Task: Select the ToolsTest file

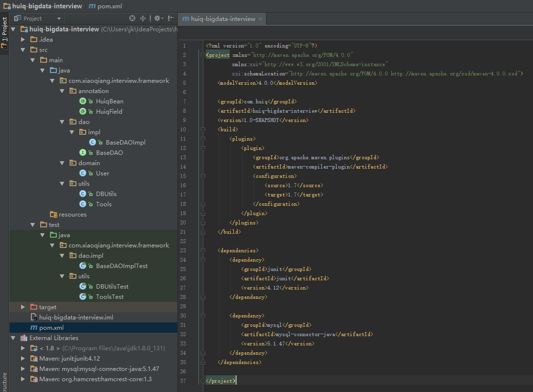Action: 109,297
